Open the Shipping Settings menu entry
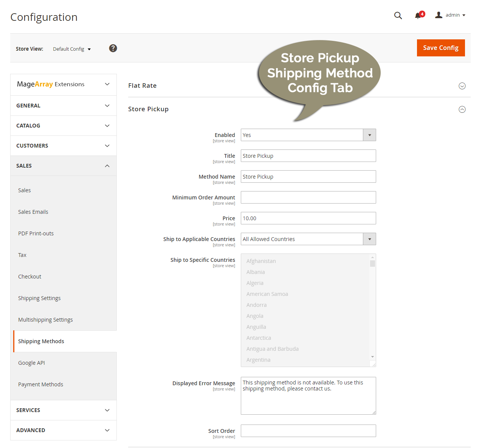The height and width of the screenshot is (448, 482). pyautogui.click(x=39, y=298)
